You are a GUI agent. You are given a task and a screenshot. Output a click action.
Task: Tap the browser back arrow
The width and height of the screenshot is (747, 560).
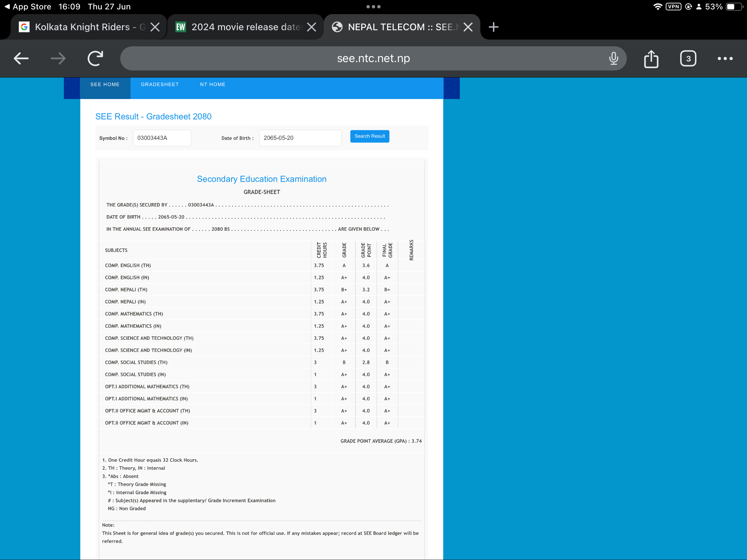click(x=21, y=58)
